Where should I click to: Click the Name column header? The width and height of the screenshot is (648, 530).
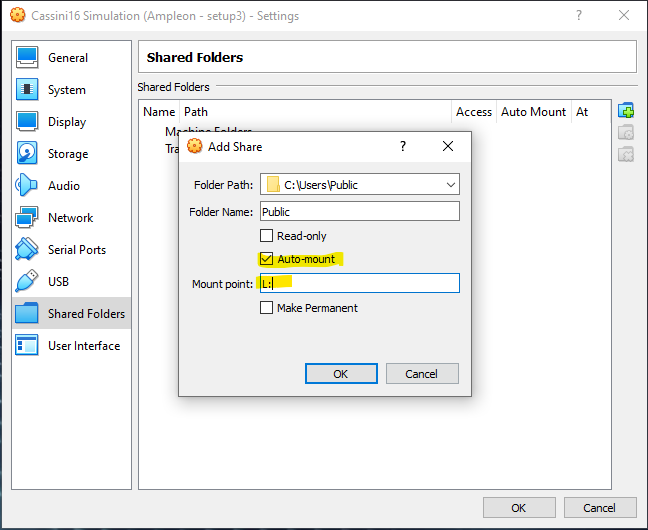(159, 112)
